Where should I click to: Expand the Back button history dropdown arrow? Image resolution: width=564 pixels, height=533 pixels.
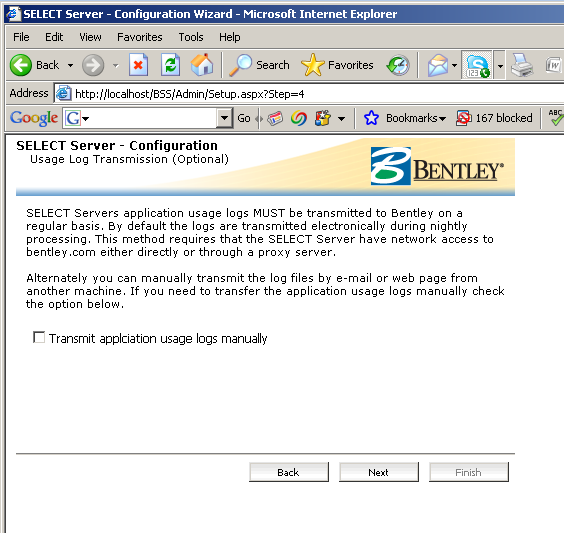point(70,65)
